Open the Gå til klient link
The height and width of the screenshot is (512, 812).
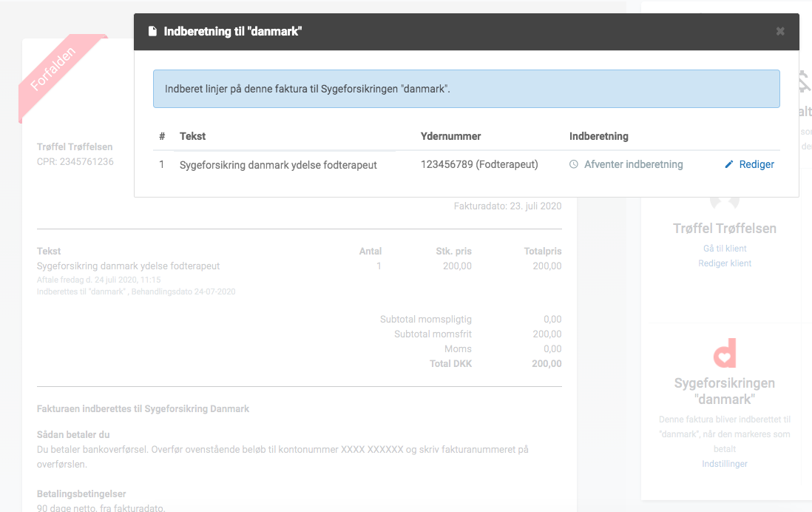point(725,248)
